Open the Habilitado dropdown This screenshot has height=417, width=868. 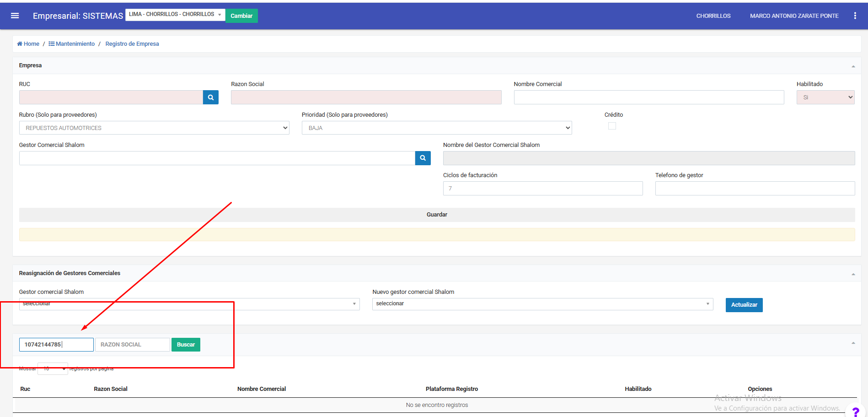[x=825, y=97]
